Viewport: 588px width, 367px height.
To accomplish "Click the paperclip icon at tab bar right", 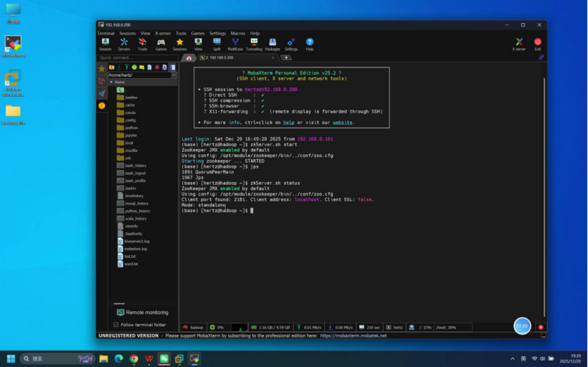I will (541, 57).
